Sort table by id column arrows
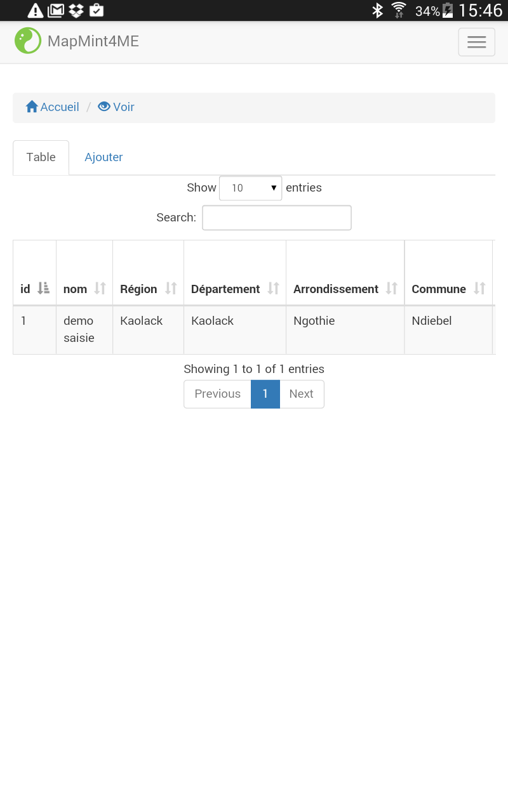This screenshot has height=812, width=508. pos(43,289)
